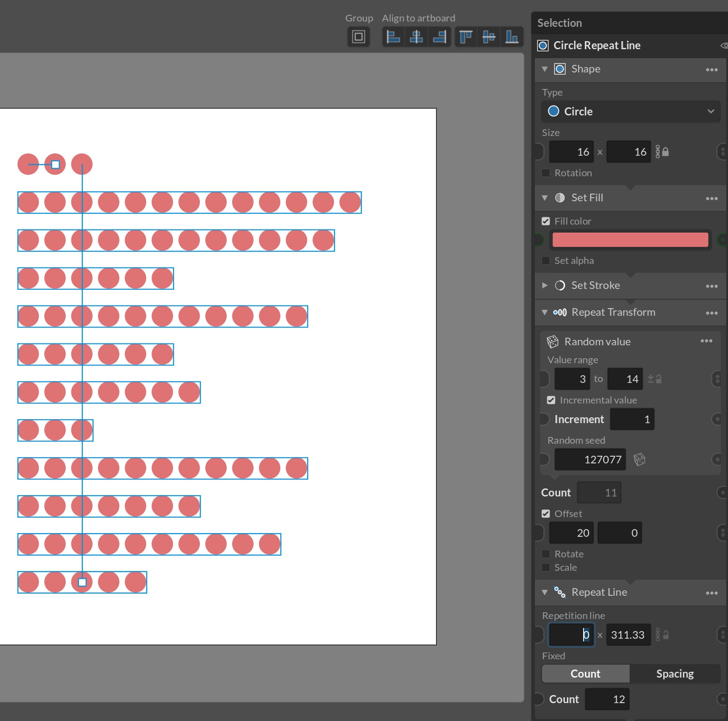Open Repeat Line options via ellipsis menu
Image resolution: width=728 pixels, height=721 pixels.
click(711, 593)
